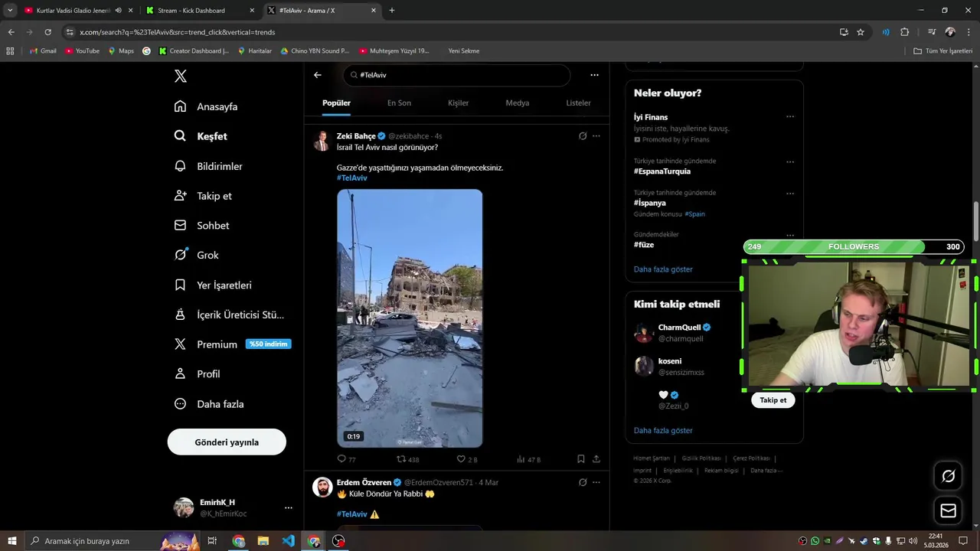Switch to the En Son tab
Screen dimensions: 980x551
point(399,103)
